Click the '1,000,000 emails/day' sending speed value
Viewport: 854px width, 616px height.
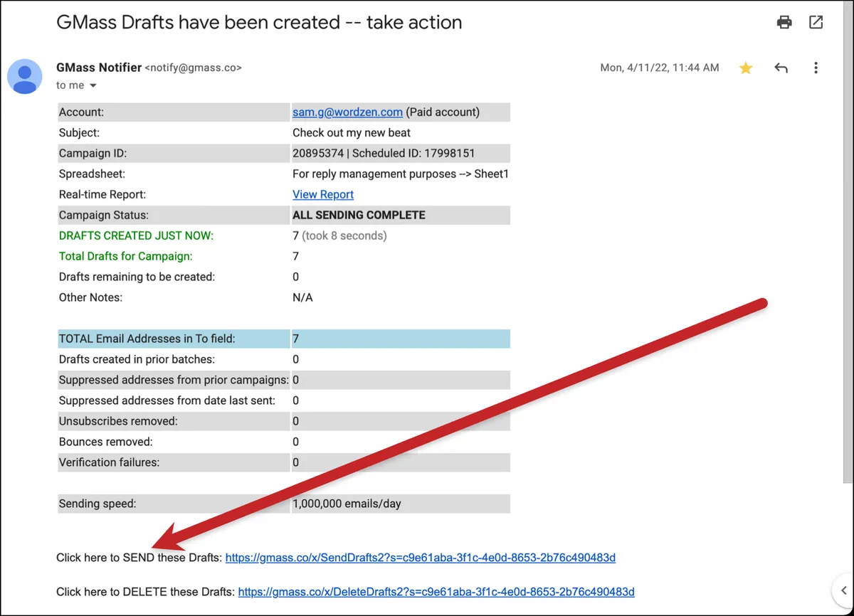(347, 504)
